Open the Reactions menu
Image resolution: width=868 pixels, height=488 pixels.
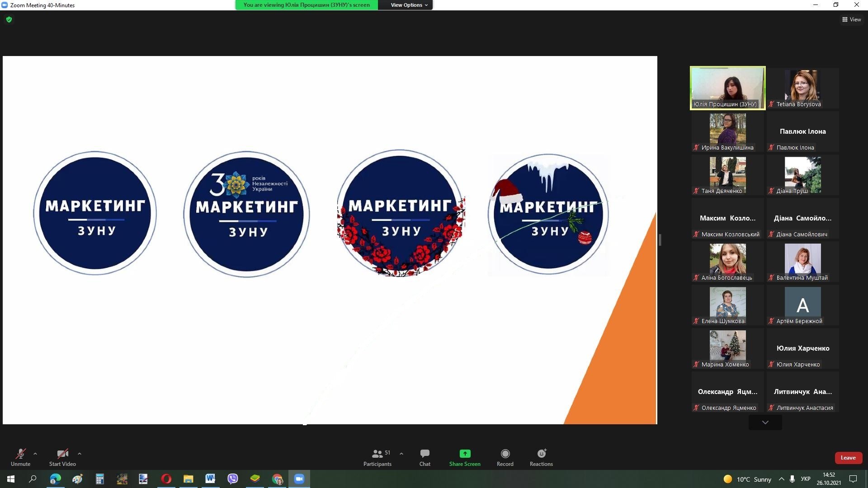541,457
